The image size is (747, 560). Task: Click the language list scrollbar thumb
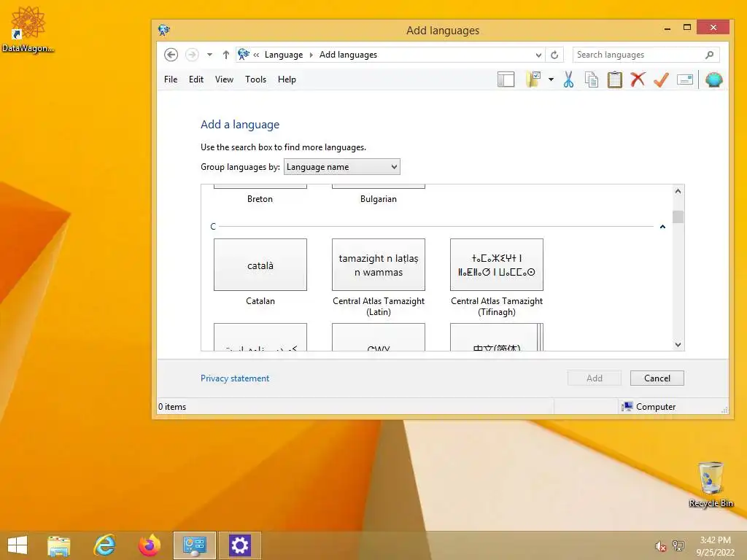678,217
